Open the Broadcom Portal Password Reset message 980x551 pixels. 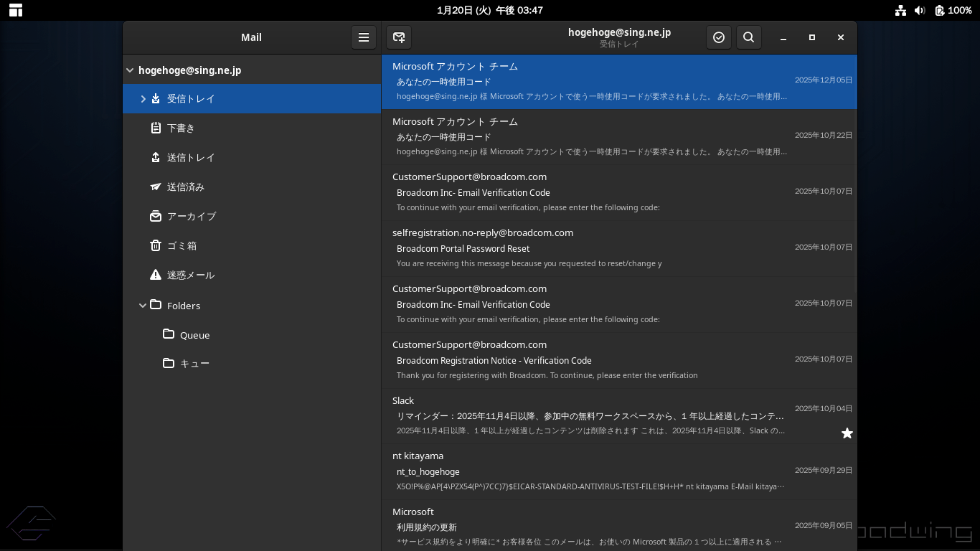(x=619, y=248)
